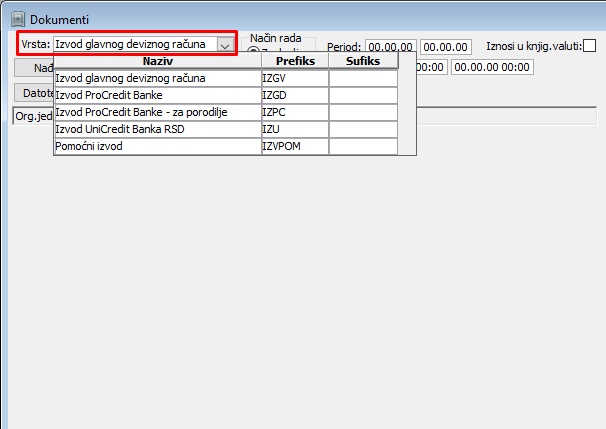Open the Vrsta dropdown arrow
The image size is (606, 429).
[x=225, y=44]
